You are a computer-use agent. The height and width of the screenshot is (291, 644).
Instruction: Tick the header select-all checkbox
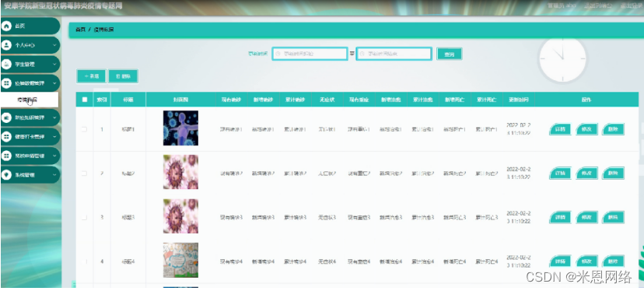85,100
